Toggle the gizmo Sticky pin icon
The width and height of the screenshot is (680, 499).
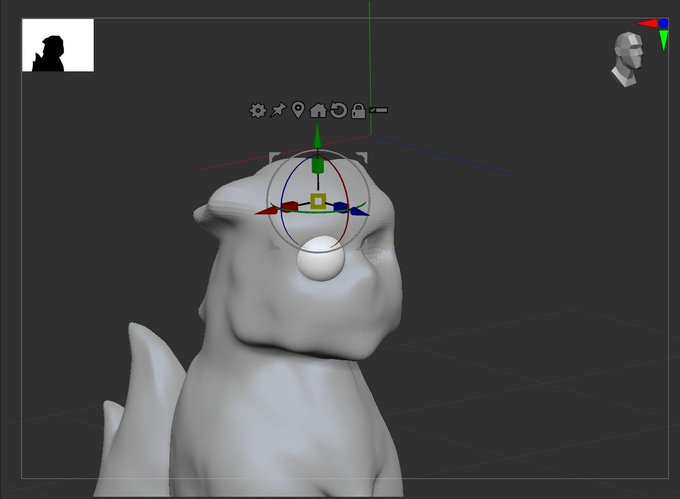click(x=278, y=110)
